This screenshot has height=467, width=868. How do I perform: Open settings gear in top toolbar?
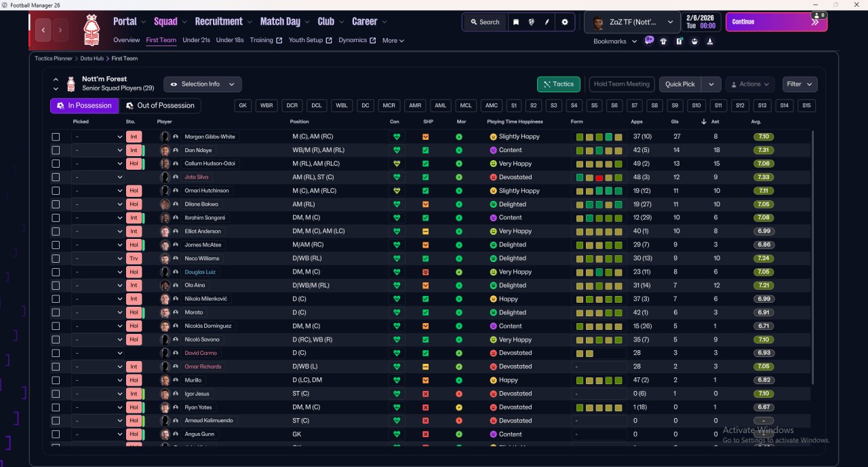(565, 22)
